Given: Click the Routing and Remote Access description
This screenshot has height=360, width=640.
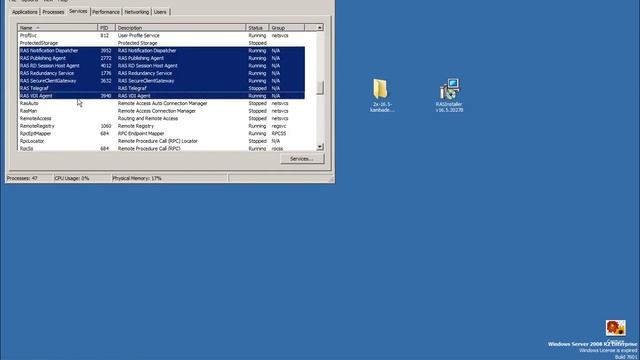Looking at the screenshot, I should pyautogui.click(x=148, y=118).
